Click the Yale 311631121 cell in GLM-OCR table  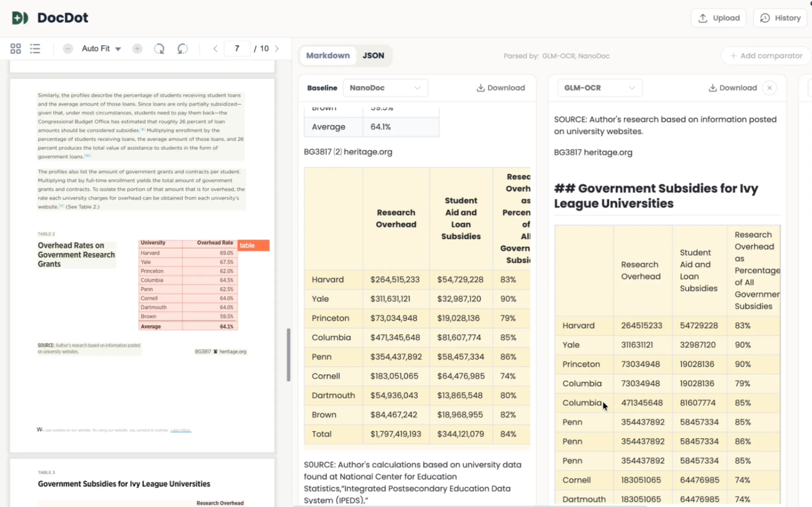coord(643,345)
